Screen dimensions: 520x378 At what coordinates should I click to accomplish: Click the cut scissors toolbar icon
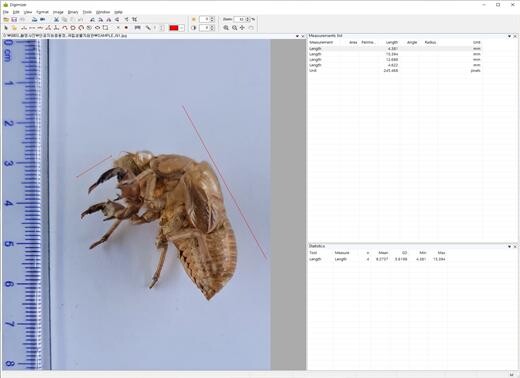[x=56, y=20]
